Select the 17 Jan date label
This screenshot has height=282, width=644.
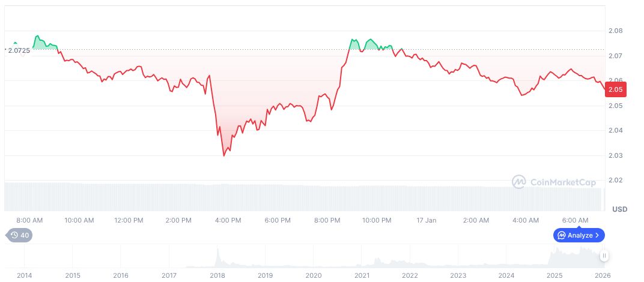pyautogui.click(x=427, y=220)
